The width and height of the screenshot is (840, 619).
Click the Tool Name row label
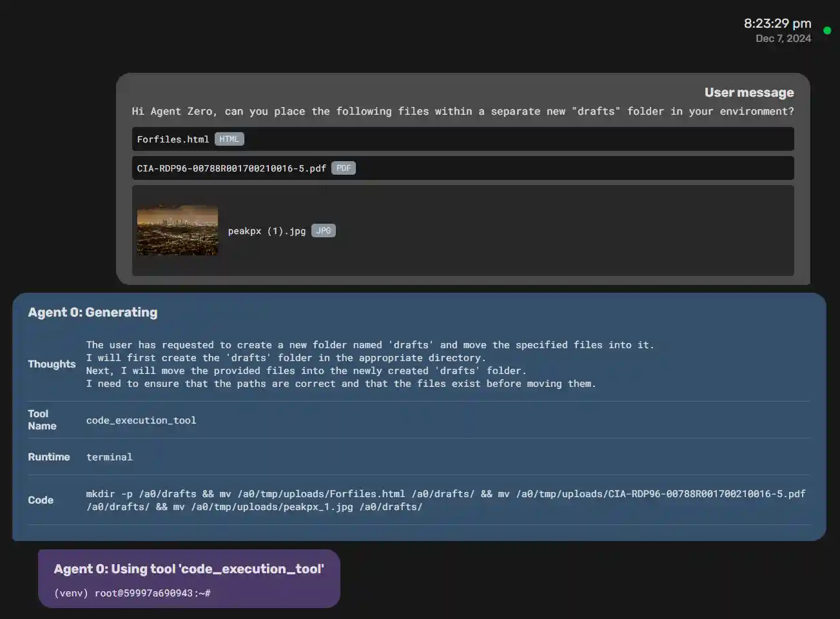(41, 420)
